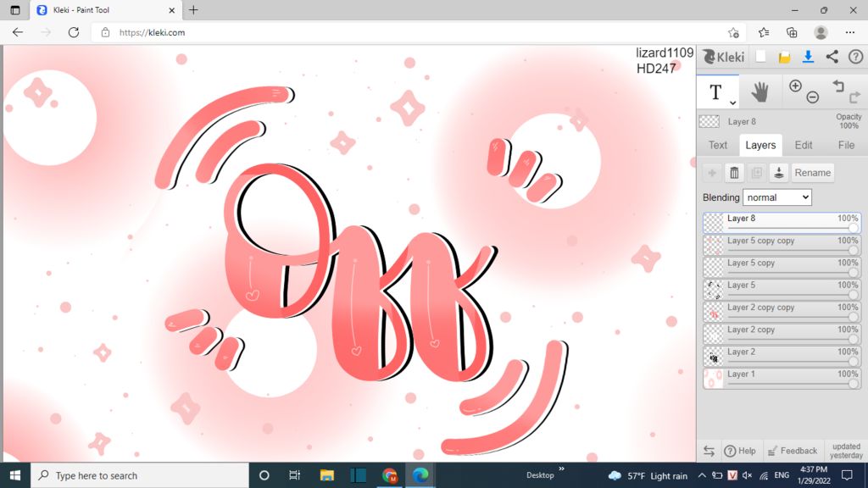The image size is (868, 488).
Task: Adjust Layer 8 opacity slider handle
Action: coord(853,228)
